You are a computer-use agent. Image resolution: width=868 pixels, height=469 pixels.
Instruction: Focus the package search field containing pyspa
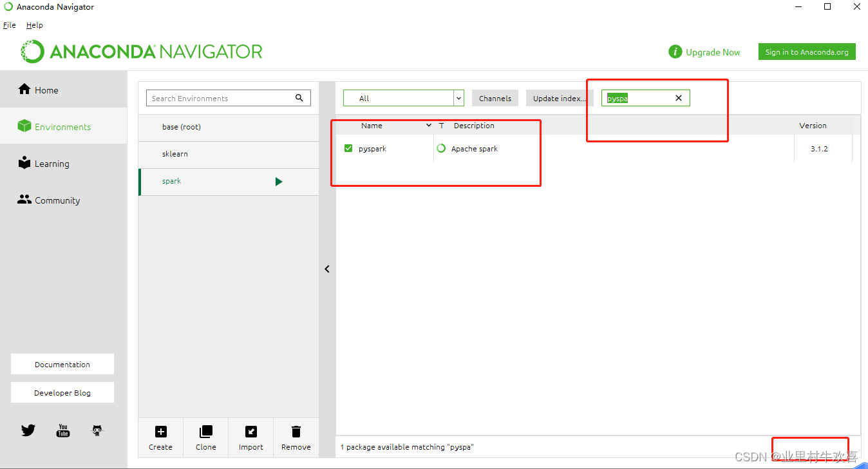click(646, 98)
